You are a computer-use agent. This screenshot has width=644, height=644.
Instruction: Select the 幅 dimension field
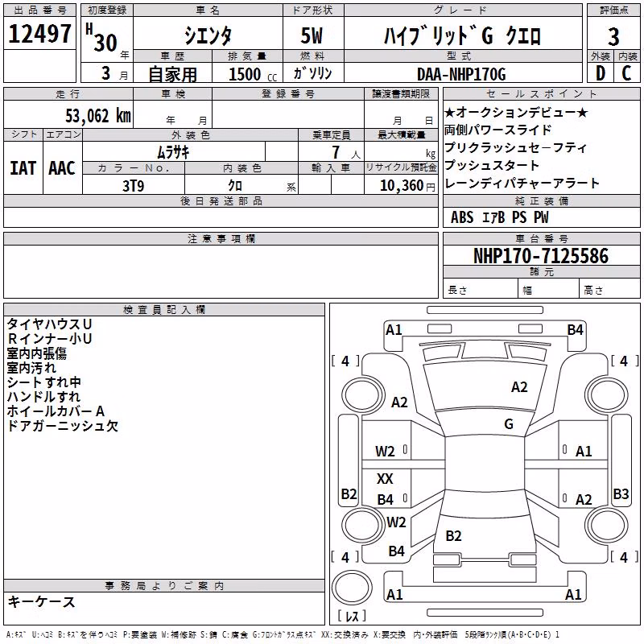[x=548, y=290]
